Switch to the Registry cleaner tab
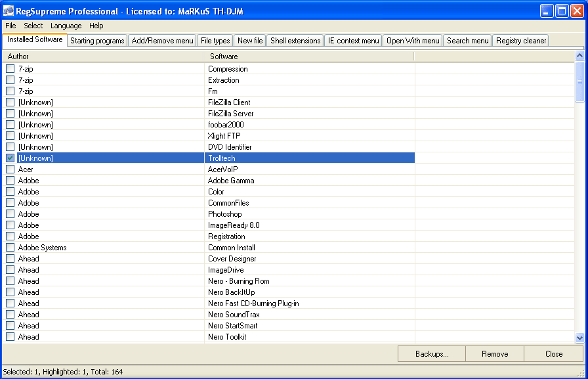Image resolution: width=588 pixels, height=379 pixels. coord(521,41)
